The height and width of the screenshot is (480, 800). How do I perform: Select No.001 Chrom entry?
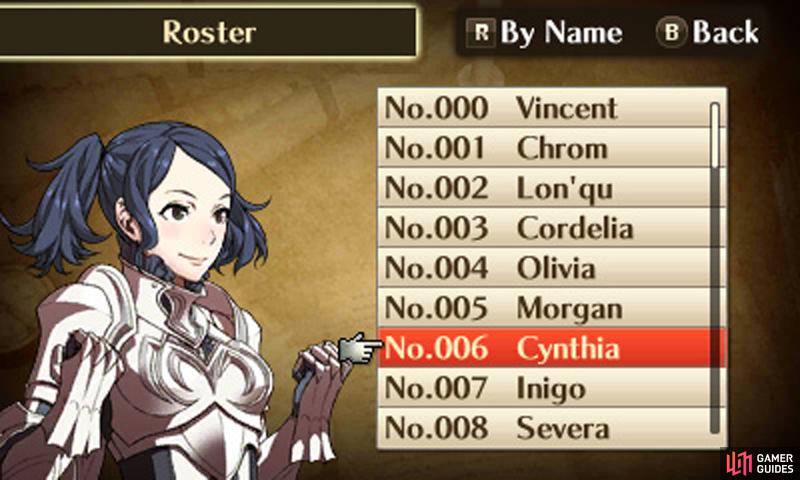pyautogui.click(x=544, y=148)
